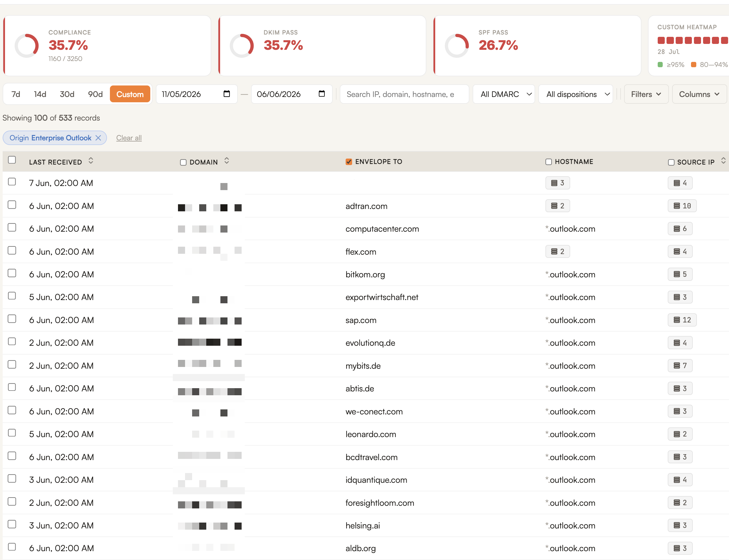Click the first red Custom Heatmap cell
729x560 pixels.
(x=661, y=41)
